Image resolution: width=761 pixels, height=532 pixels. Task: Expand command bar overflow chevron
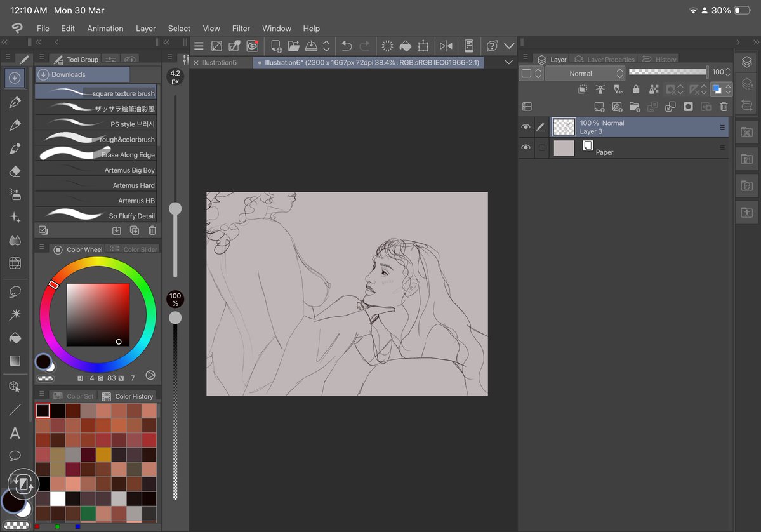[508, 46]
